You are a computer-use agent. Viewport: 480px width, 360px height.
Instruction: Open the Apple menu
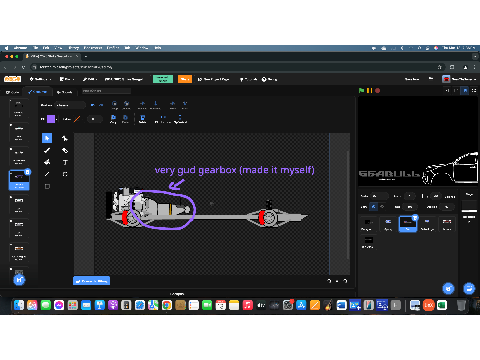pos(6,48)
